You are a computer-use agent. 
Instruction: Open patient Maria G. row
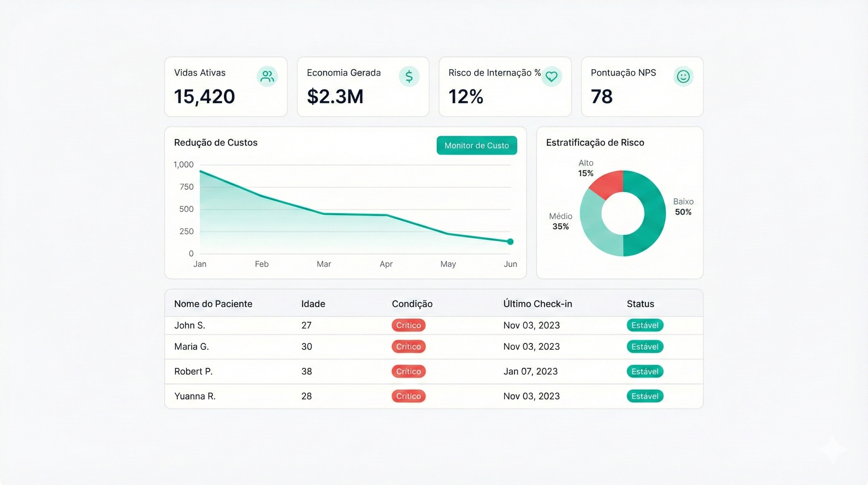click(x=191, y=347)
